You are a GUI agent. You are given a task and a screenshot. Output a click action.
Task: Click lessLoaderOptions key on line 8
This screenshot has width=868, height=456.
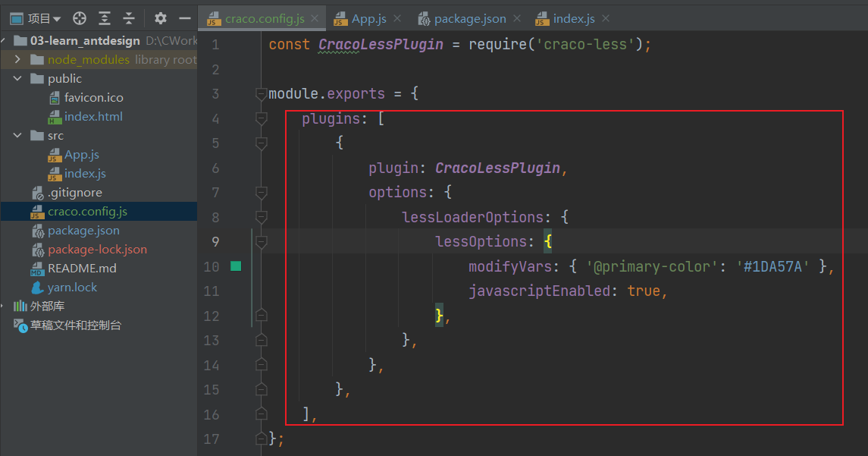(473, 217)
